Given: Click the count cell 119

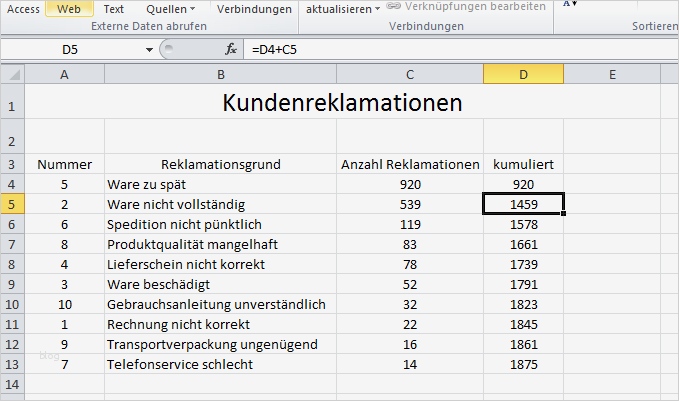Looking at the screenshot, I should point(410,224).
